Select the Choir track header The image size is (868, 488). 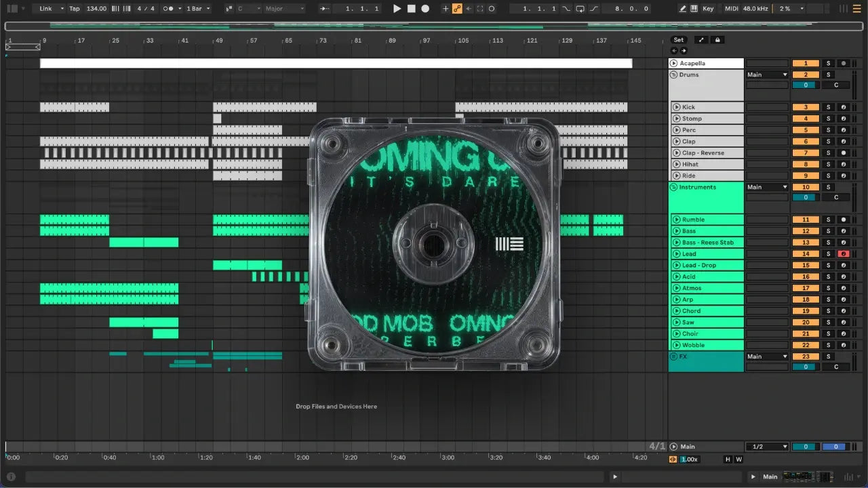707,333
